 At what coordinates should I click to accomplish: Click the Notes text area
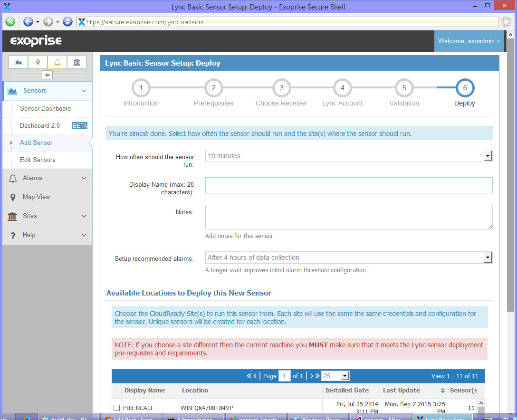349,217
